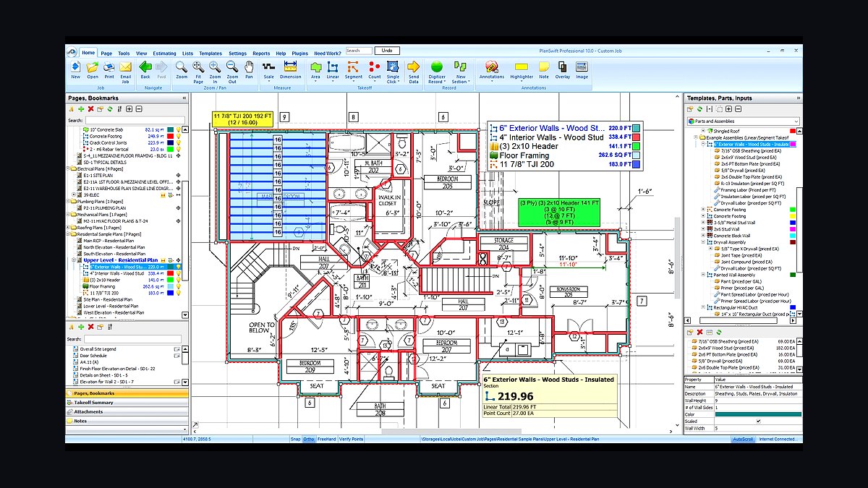Viewport: 868px width, 488px height.
Task: Collapse the Templates, Parts, Inputs panel chevron
Action: click(797, 98)
